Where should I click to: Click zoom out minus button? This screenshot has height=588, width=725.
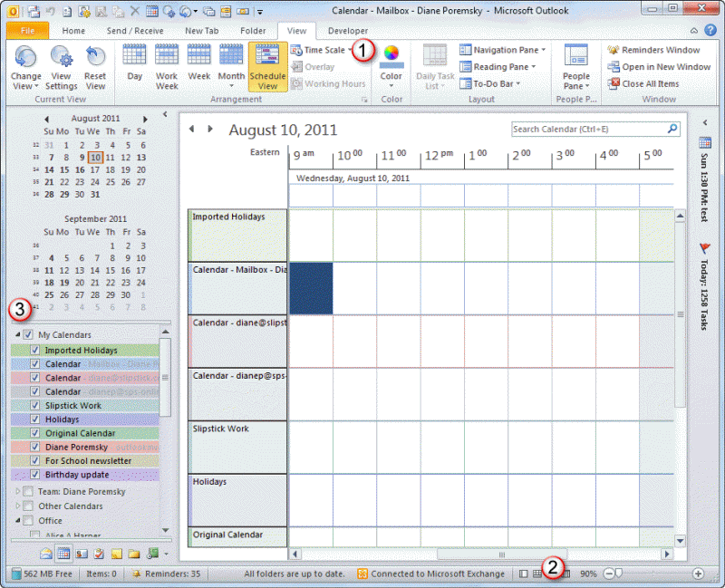click(x=609, y=574)
